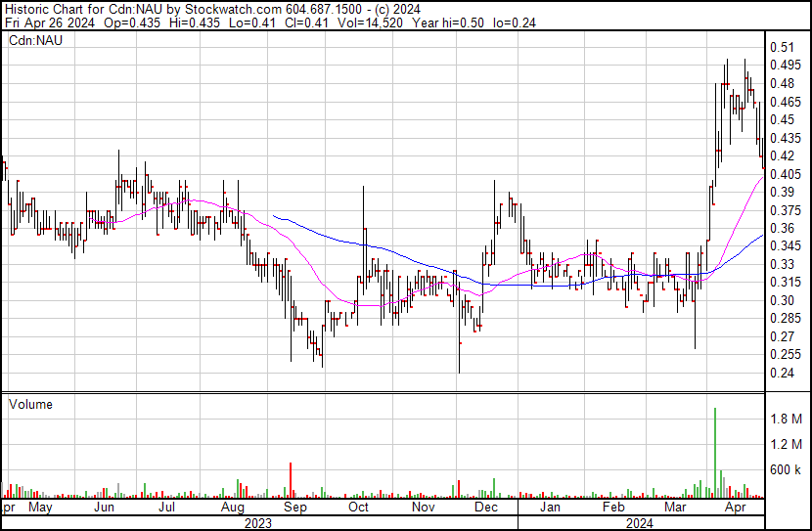Click the Volume panel label

30,404
